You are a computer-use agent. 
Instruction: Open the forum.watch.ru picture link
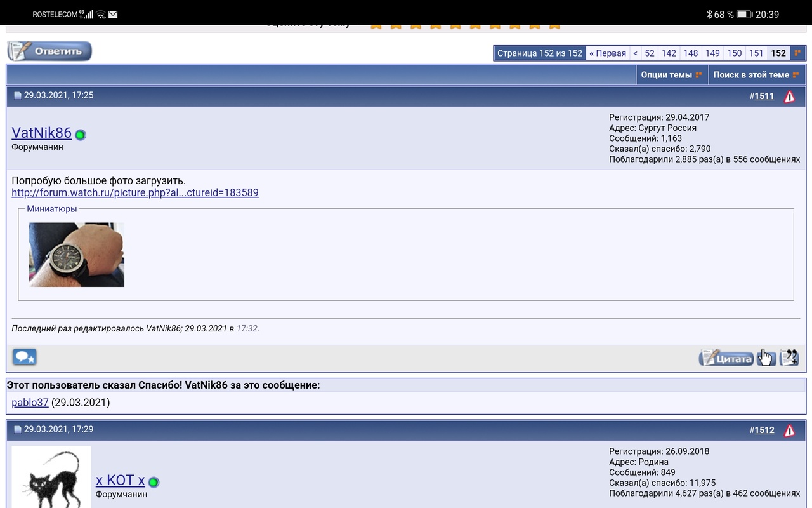[x=135, y=192]
